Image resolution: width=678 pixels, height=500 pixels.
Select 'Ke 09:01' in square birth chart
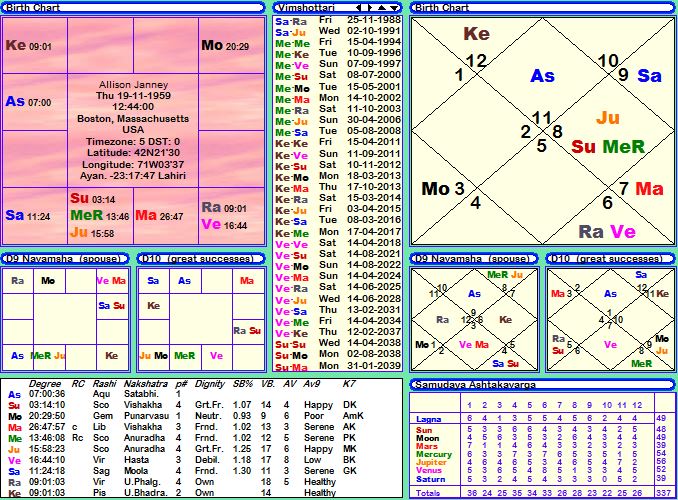point(29,45)
